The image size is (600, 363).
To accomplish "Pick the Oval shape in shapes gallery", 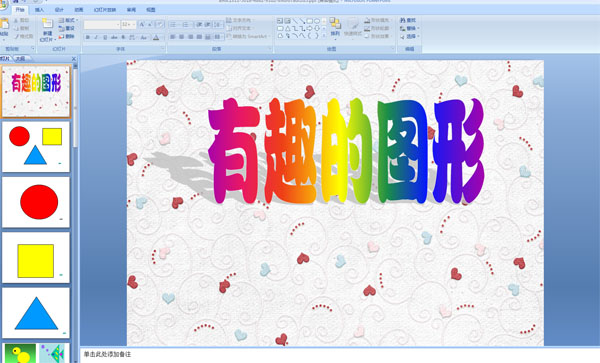I will point(317,21).
